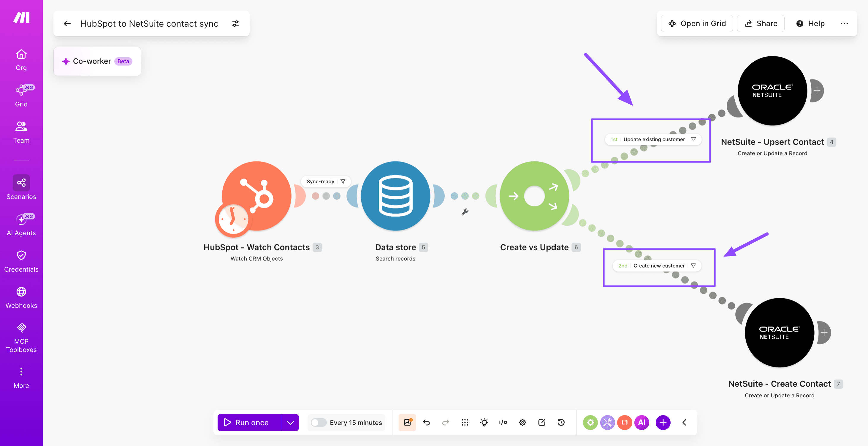This screenshot has width=868, height=446.
Task: Open Webhooks in the sidebar
Action: pos(21,297)
